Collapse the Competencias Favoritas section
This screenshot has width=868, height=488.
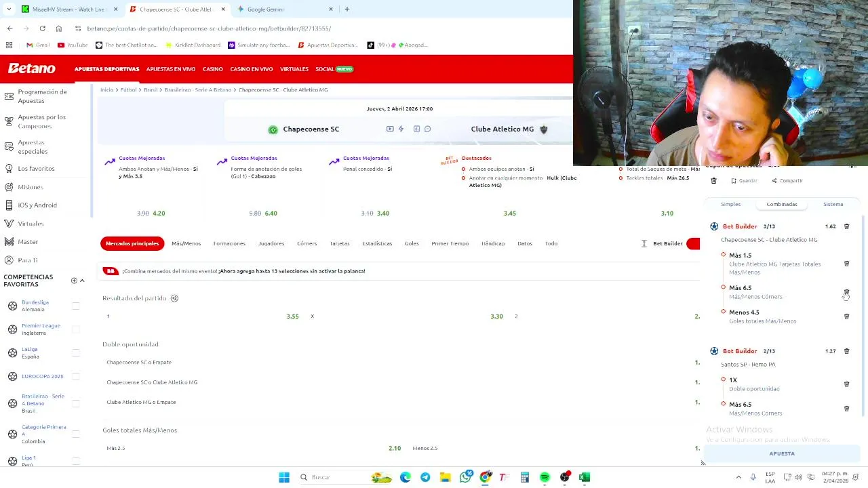tap(82, 281)
